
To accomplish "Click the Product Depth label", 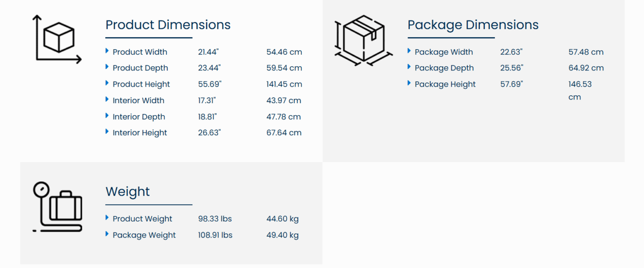I will tap(140, 68).
